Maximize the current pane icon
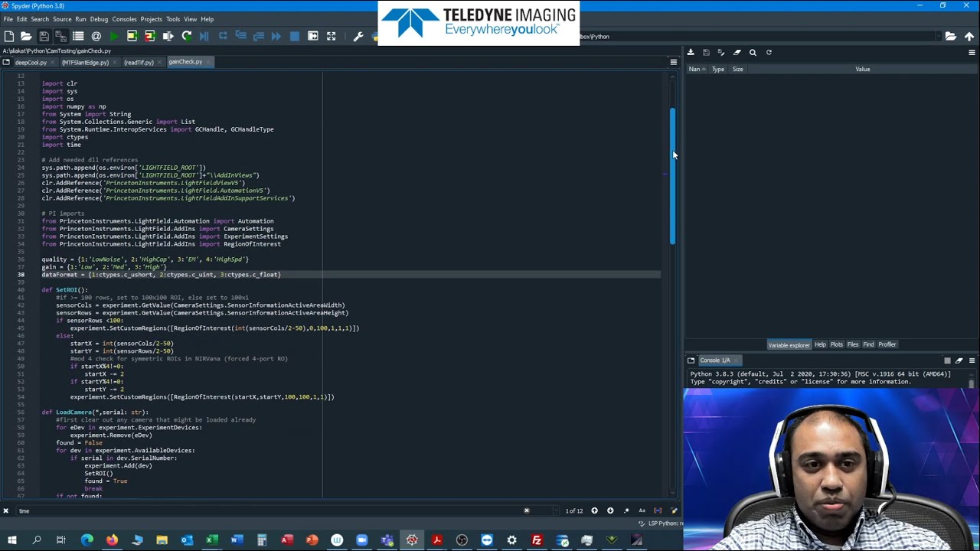This screenshot has width=980, height=551. (312, 36)
